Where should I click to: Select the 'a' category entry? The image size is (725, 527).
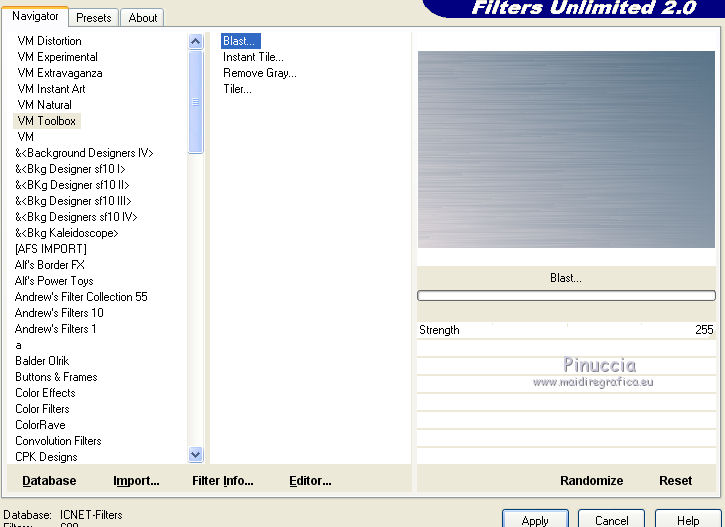[x=18, y=345]
